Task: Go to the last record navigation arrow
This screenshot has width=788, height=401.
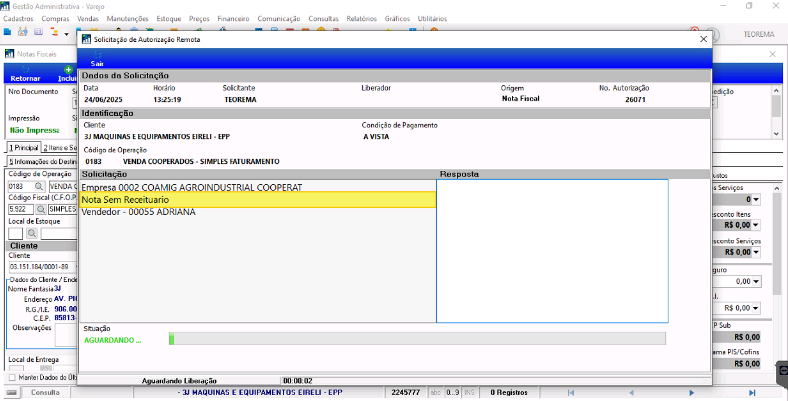Action: tap(752, 392)
